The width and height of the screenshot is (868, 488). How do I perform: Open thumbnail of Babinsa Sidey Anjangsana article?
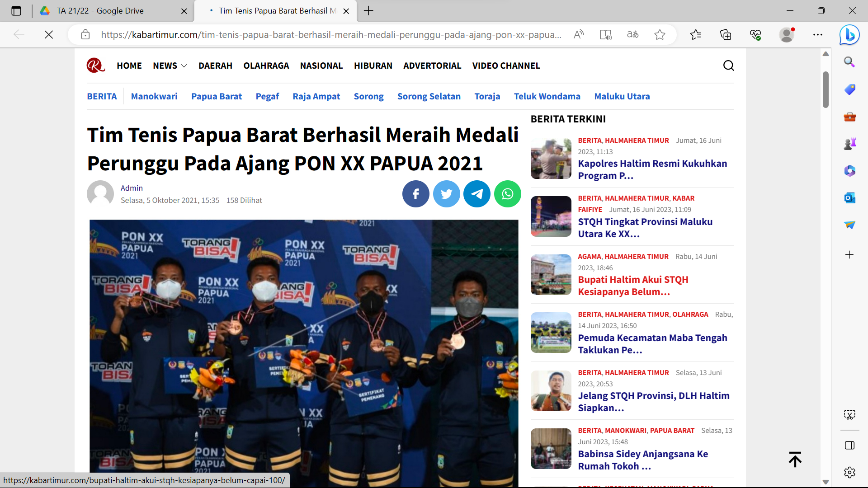[551, 449]
